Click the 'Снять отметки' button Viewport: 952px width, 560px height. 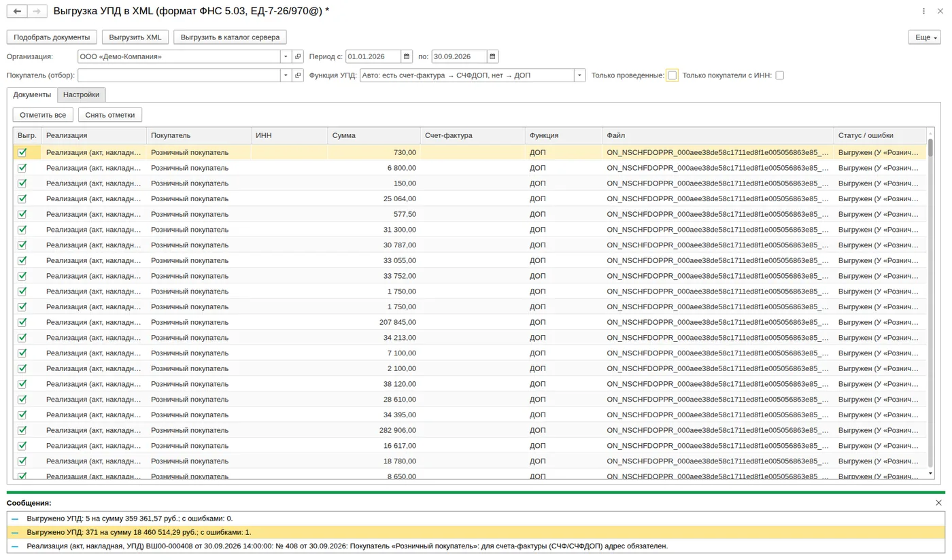pos(110,115)
